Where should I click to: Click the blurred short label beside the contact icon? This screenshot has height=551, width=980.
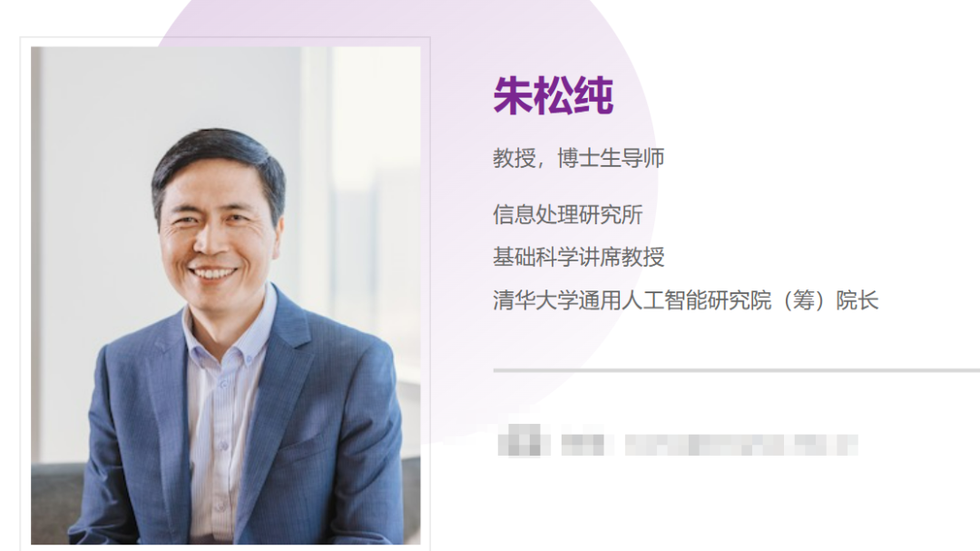583,445
